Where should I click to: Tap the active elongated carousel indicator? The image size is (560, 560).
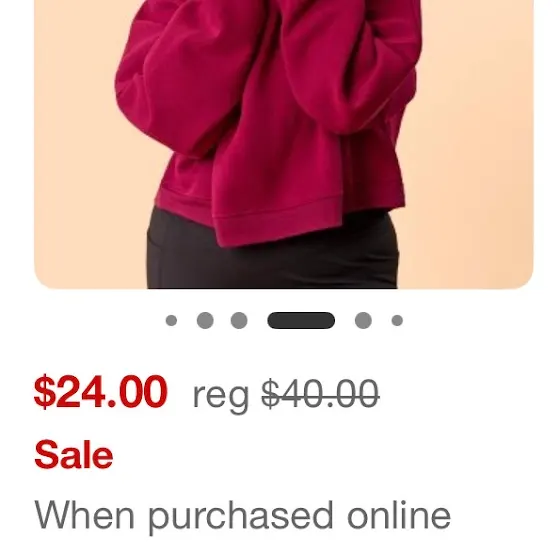click(x=301, y=320)
